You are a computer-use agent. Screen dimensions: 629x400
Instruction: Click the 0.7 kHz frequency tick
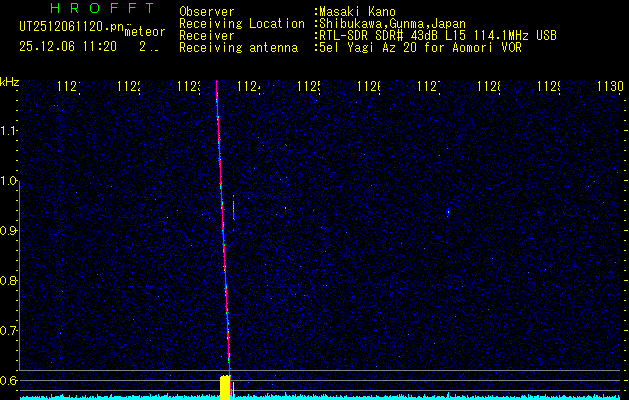[9, 330]
